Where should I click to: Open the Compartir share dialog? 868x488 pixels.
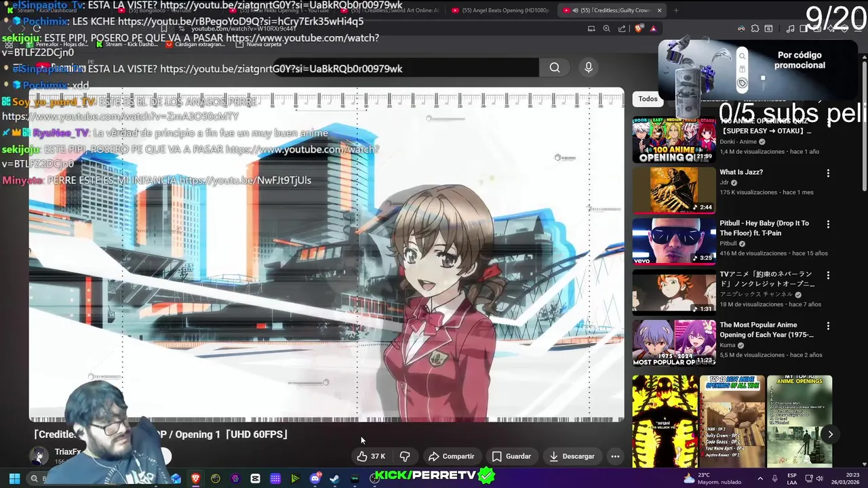point(451,456)
